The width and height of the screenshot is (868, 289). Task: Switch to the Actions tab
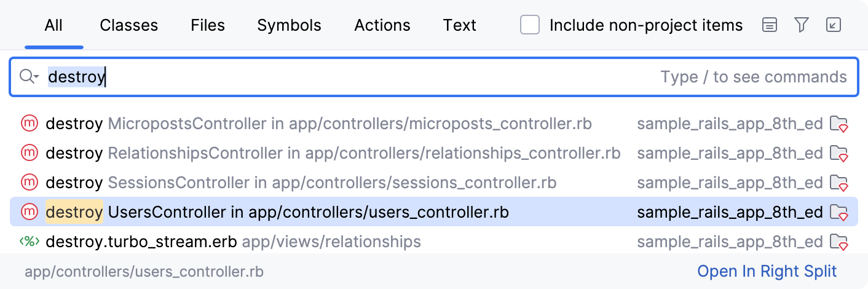click(382, 25)
